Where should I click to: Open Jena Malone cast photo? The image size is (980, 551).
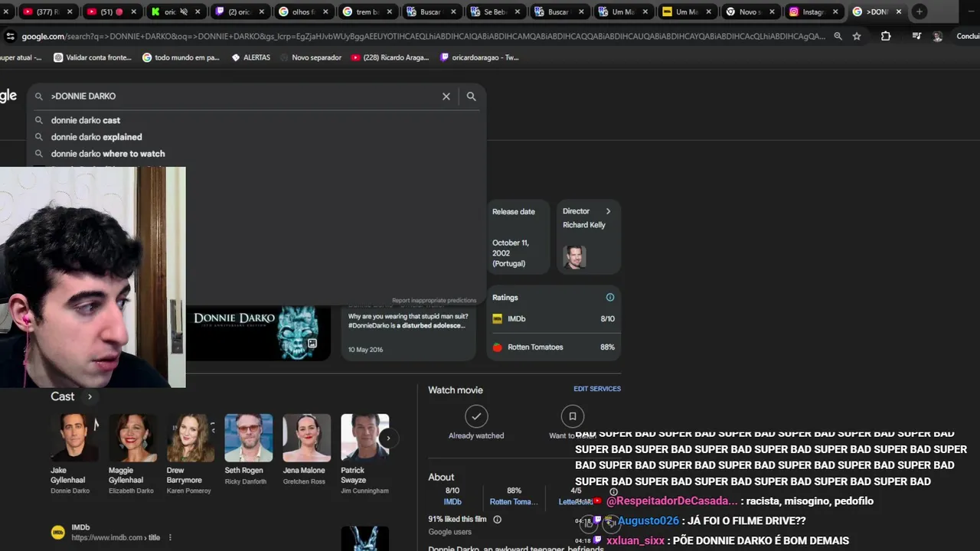tap(307, 438)
